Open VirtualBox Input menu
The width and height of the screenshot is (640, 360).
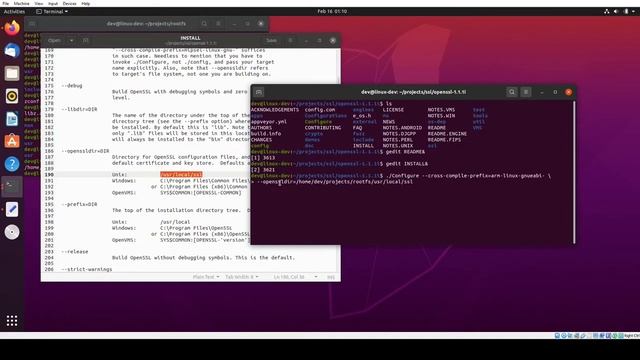(53, 3)
